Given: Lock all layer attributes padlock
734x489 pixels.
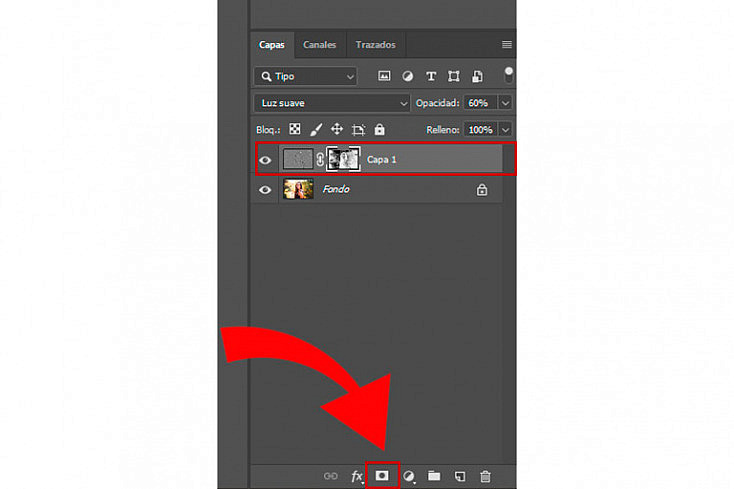Looking at the screenshot, I should pos(379,130).
